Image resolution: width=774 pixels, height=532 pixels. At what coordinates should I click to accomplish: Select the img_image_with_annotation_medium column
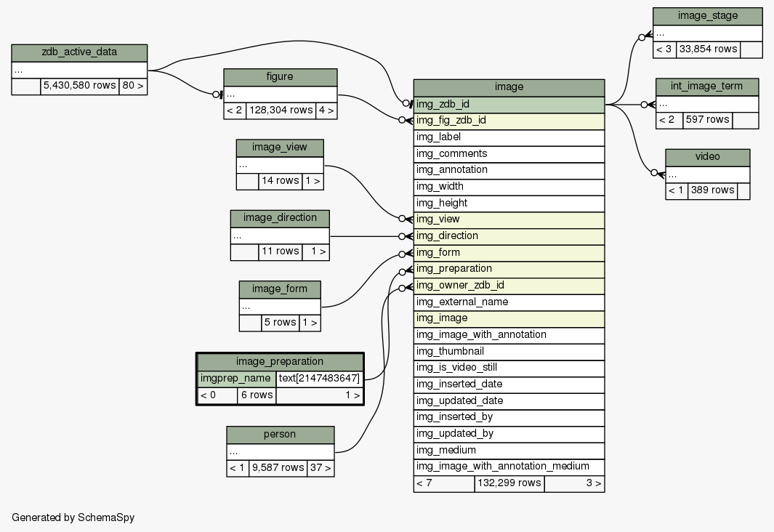(509, 467)
